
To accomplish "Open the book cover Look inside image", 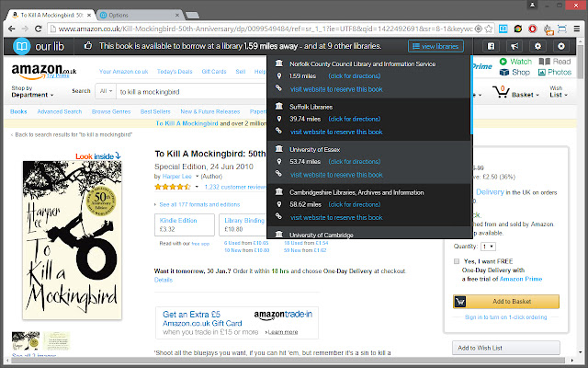I will click(x=72, y=240).
